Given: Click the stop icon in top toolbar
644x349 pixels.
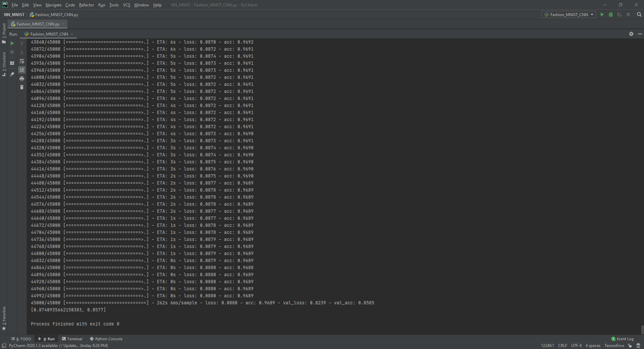Looking at the screenshot, I should click(x=628, y=14).
